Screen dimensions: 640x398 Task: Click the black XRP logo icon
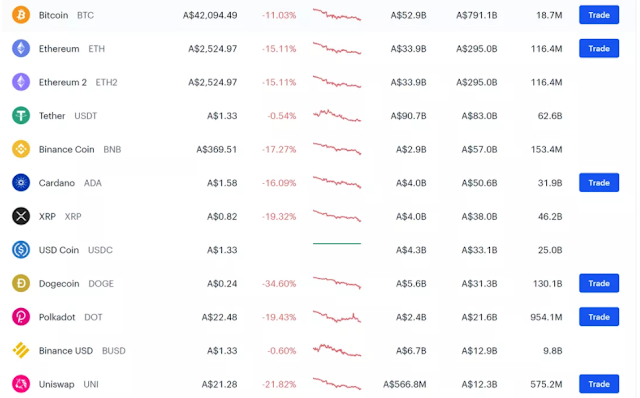pos(21,216)
